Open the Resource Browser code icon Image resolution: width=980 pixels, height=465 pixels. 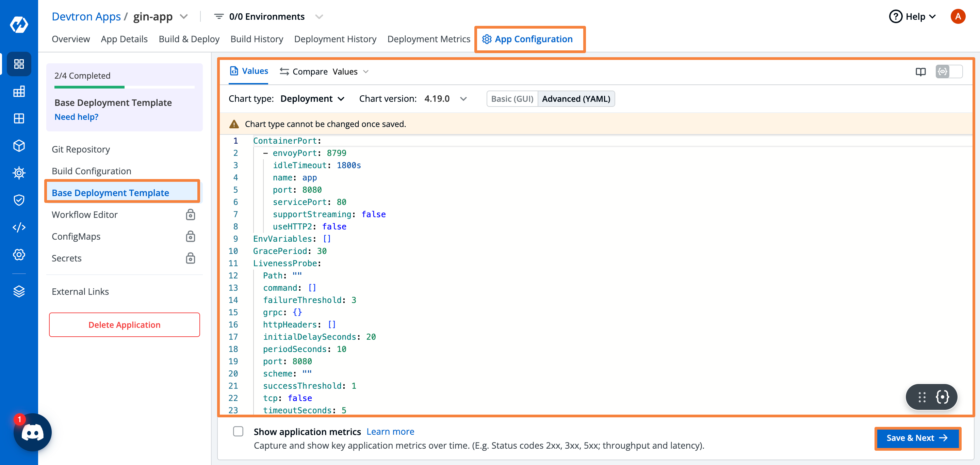(x=19, y=227)
